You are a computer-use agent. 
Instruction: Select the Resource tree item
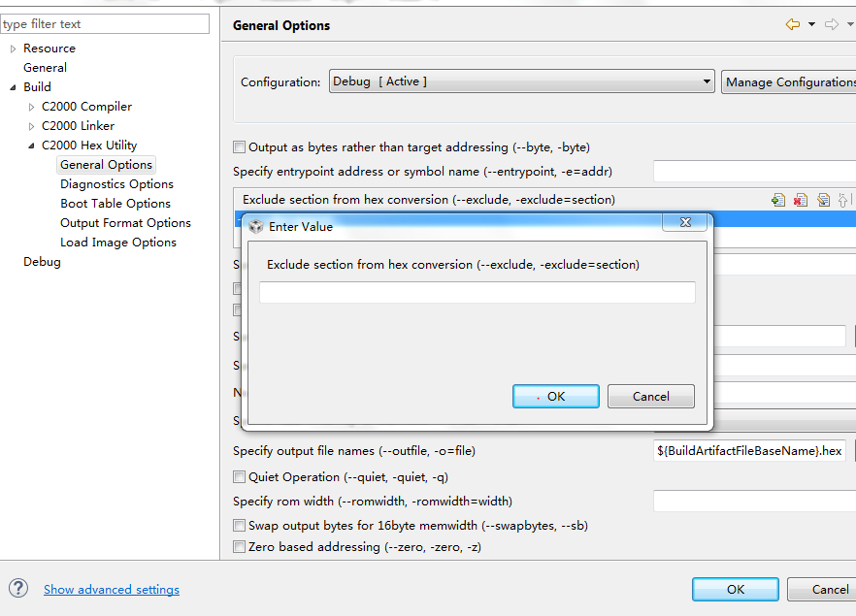coord(49,49)
